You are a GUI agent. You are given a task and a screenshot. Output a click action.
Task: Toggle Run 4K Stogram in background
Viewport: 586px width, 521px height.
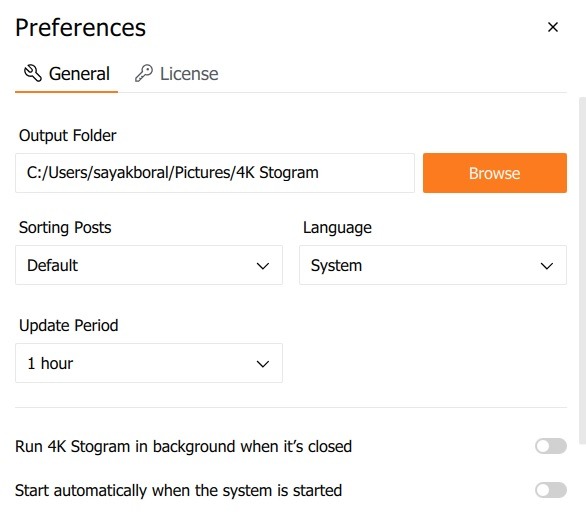[550, 446]
